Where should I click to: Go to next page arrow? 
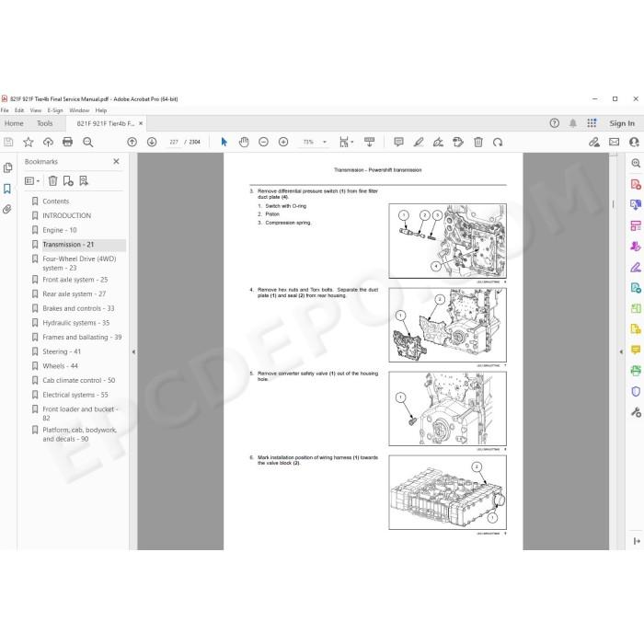152,142
